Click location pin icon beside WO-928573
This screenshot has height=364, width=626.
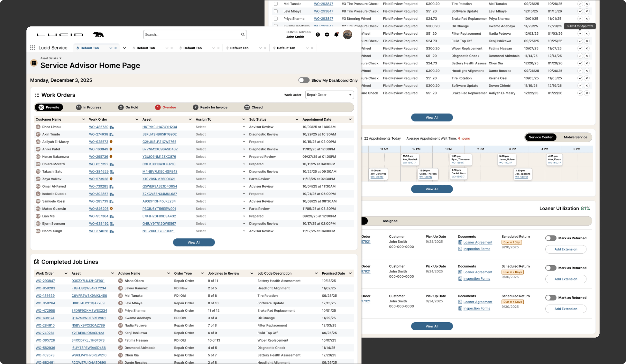click(111, 142)
